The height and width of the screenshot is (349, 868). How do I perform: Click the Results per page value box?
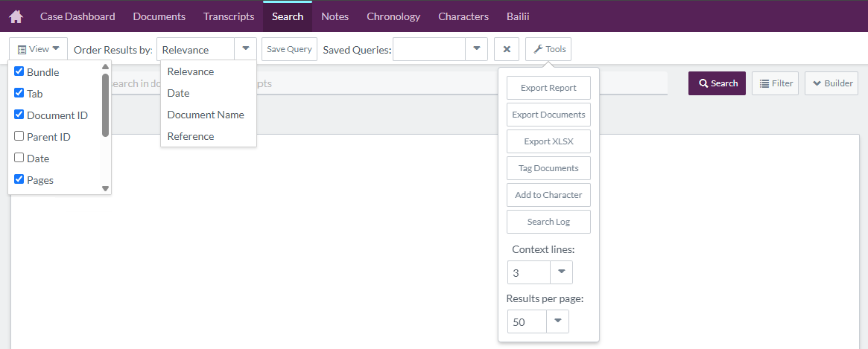(527, 321)
